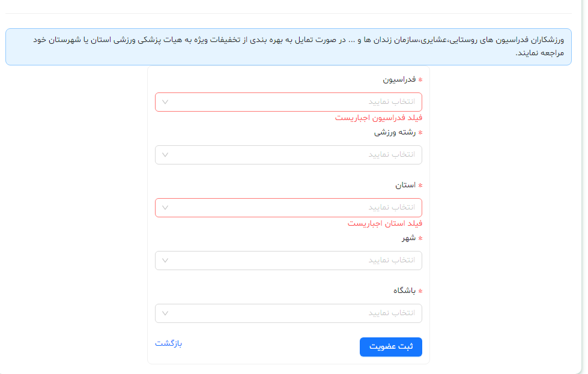Click the chevron arrow in شهر select
Viewport: 588px width, 374px height.
point(166,261)
